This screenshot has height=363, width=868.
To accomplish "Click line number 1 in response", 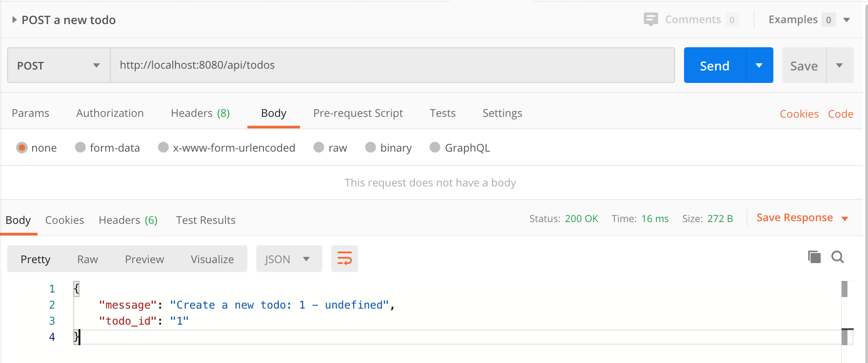I will click(x=52, y=289).
